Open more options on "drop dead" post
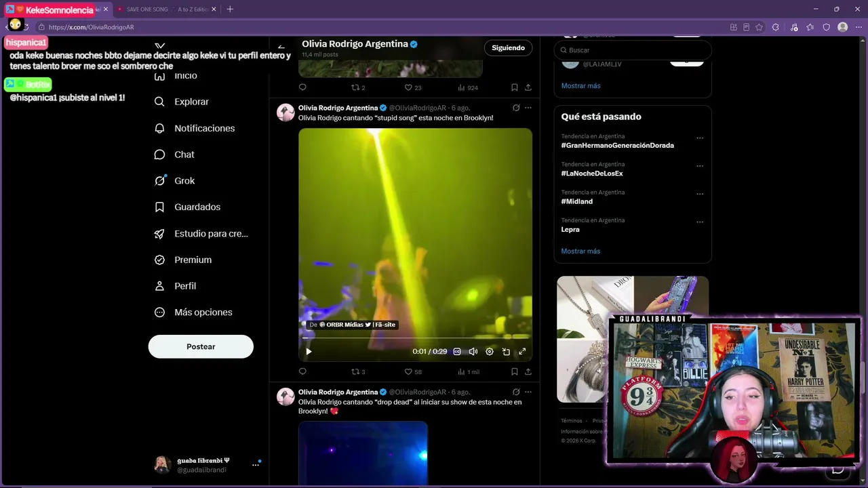Viewport: 868px width, 488px height. coord(528,392)
